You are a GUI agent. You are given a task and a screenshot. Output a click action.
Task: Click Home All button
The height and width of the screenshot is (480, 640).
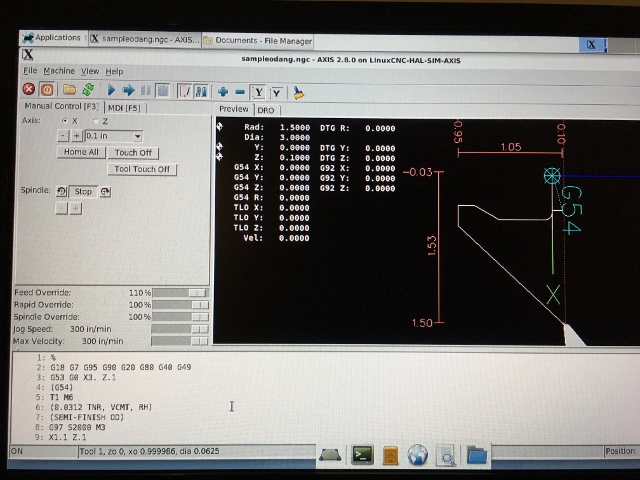[x=81, y=152]
